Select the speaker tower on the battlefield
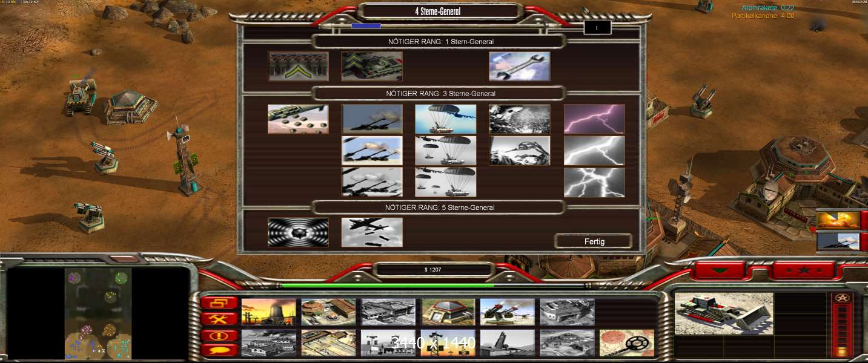This screenshot has width=868, height=363. click(186, 159)
